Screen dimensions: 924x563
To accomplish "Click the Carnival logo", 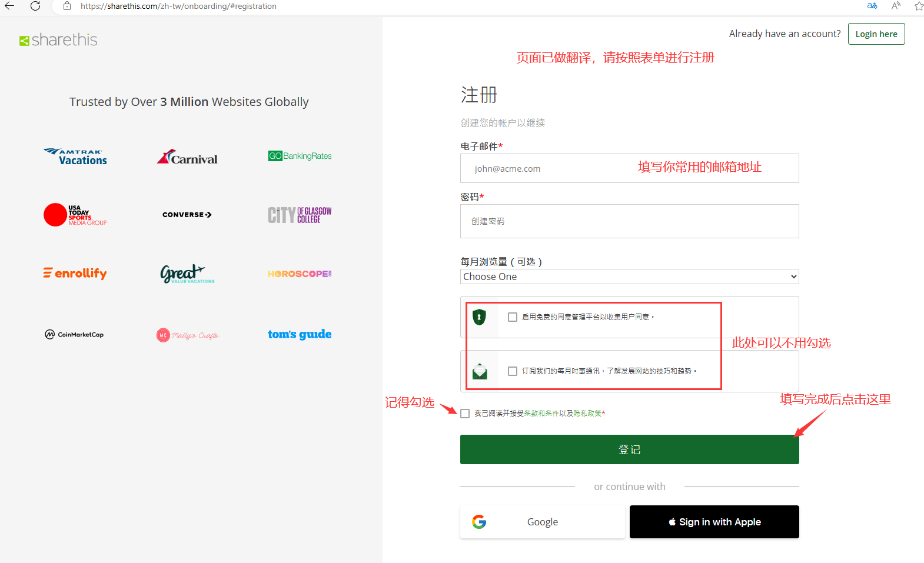I will (187, 157).
